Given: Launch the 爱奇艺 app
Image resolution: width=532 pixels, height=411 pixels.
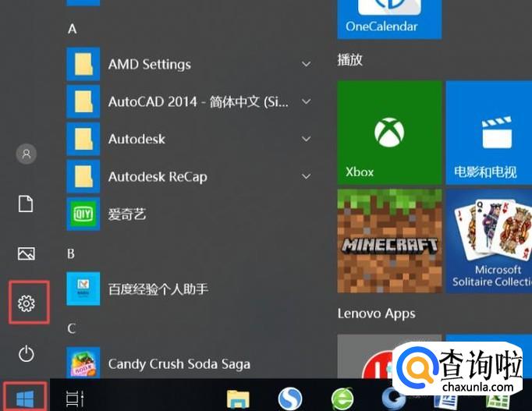Looking at the screenshot, I should (x=190, y=214).
